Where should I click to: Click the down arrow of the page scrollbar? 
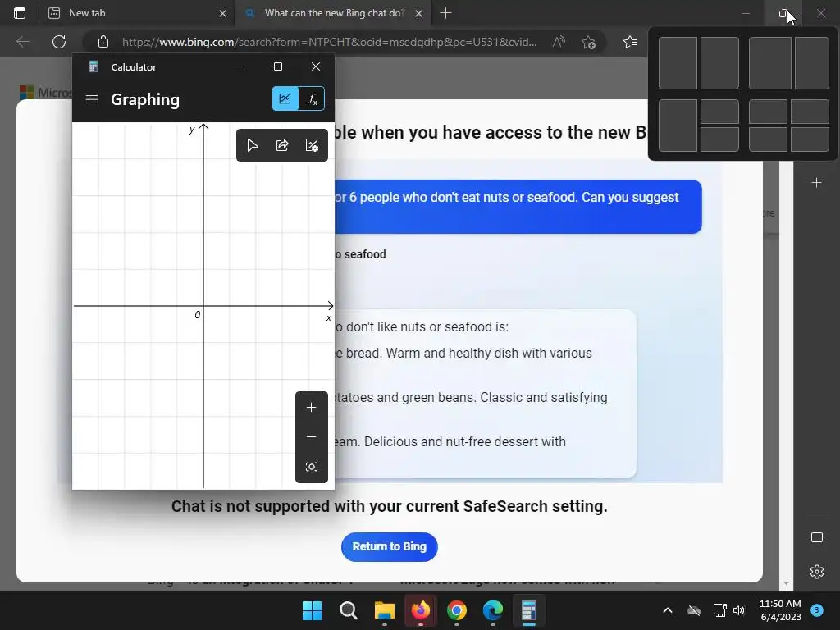pyautogui.click(x=786, y=583)
